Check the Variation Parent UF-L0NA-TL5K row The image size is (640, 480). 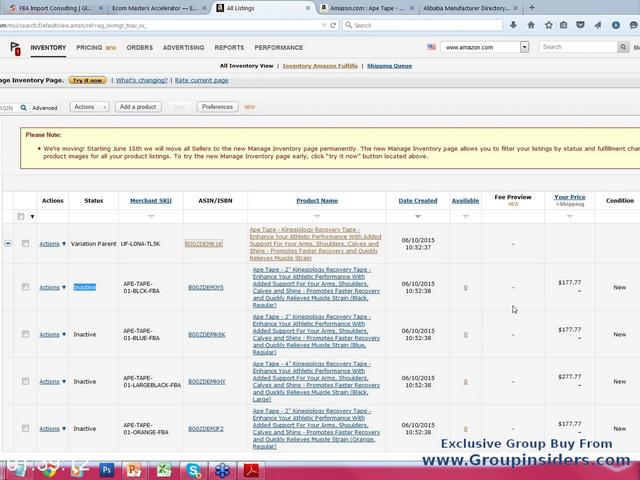click(x=25, y=244)
